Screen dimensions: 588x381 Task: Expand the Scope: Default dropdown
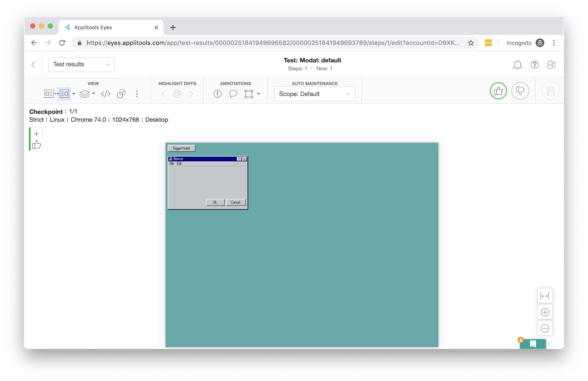click(x=315, y=94)
